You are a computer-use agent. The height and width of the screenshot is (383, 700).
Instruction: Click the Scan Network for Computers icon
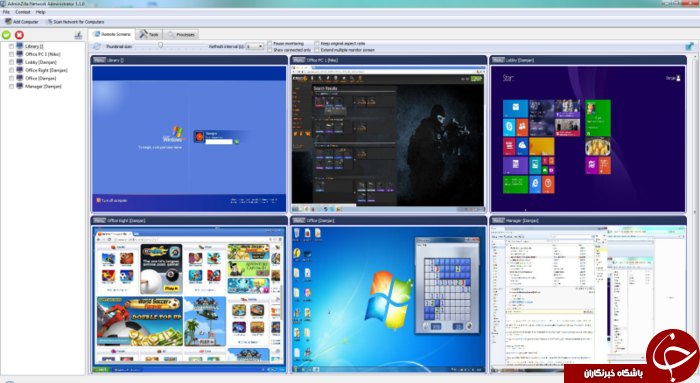(x=50, y=21)
